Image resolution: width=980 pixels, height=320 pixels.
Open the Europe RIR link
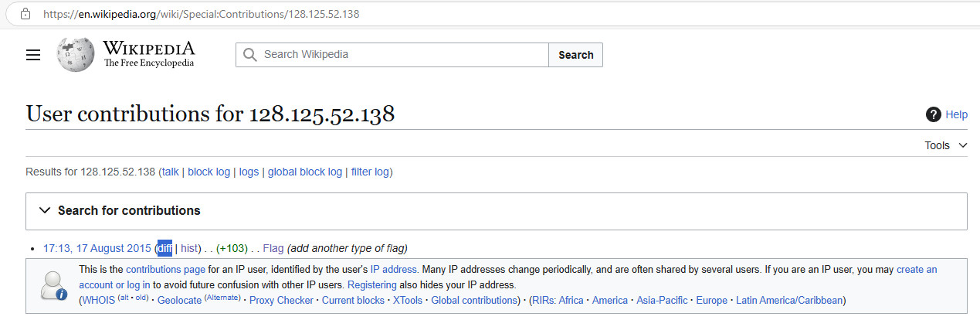point(712,300)
